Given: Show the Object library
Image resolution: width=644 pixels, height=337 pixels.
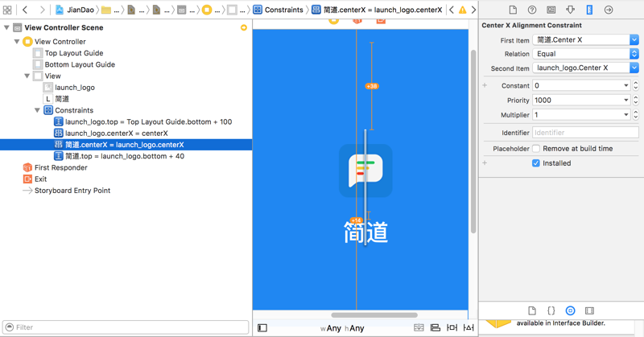Looking at the screenshot, I should (570, 310).
